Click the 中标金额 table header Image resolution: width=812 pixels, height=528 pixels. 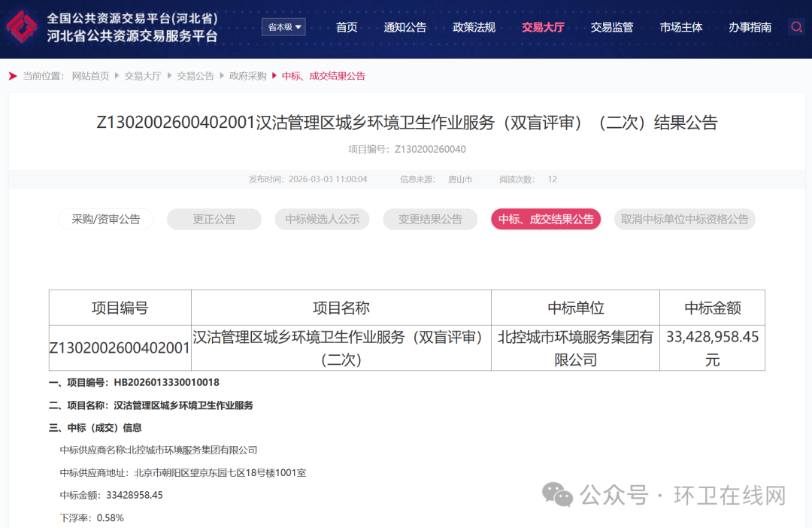point(713,308)
